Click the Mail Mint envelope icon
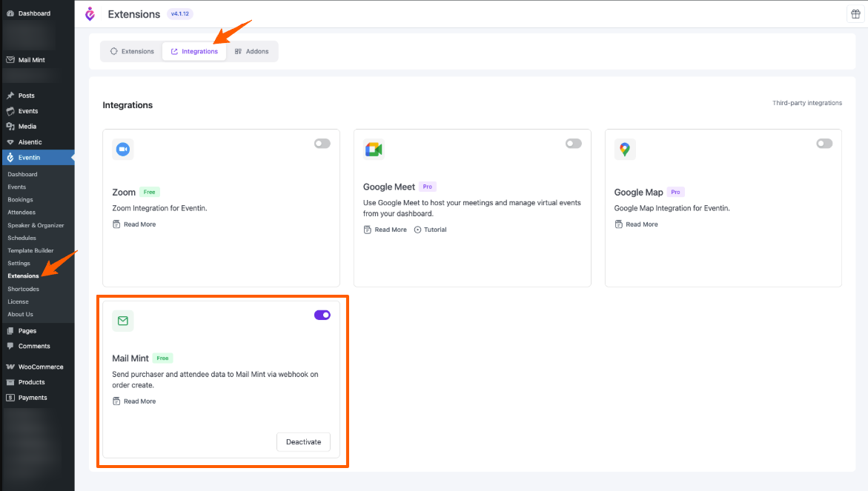This screenshot has width=868, height=491. 123,321
